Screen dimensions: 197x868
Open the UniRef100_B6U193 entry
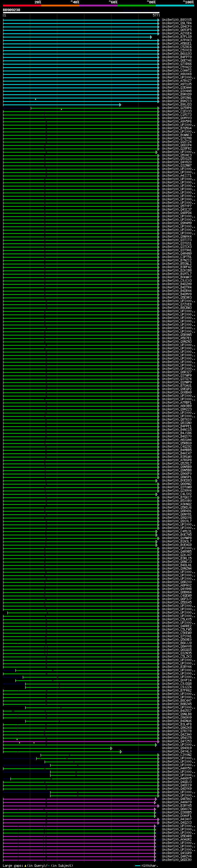tap(177, 54)
